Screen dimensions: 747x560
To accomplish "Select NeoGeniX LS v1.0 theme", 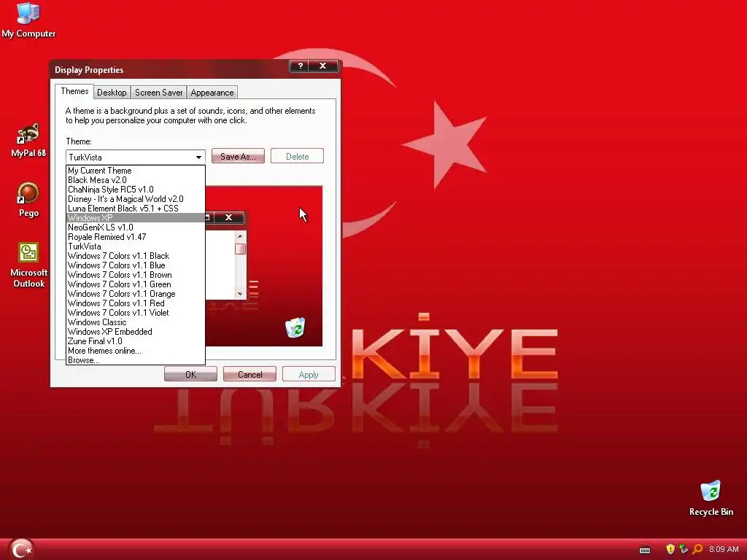I will pyautogui.click(x=135, y=227).
